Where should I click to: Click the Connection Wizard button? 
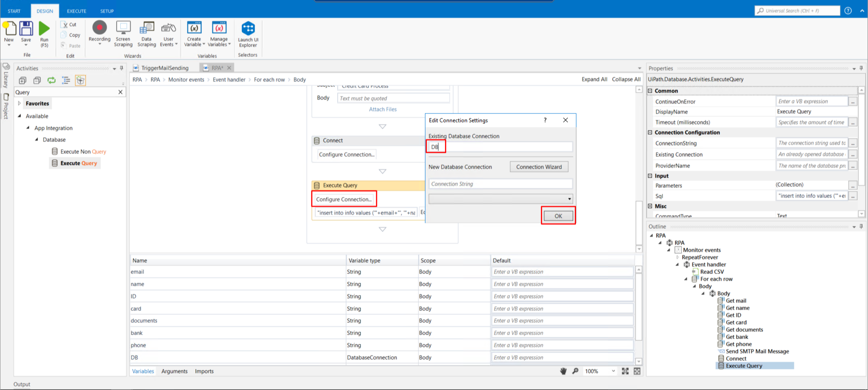coord(539,167)
